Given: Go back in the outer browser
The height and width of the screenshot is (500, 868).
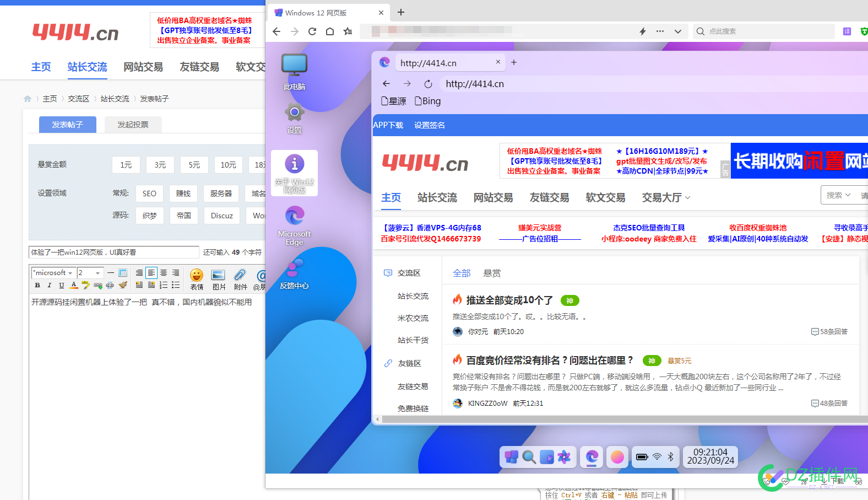Looking at the screenshot, I should click(276, 31).
